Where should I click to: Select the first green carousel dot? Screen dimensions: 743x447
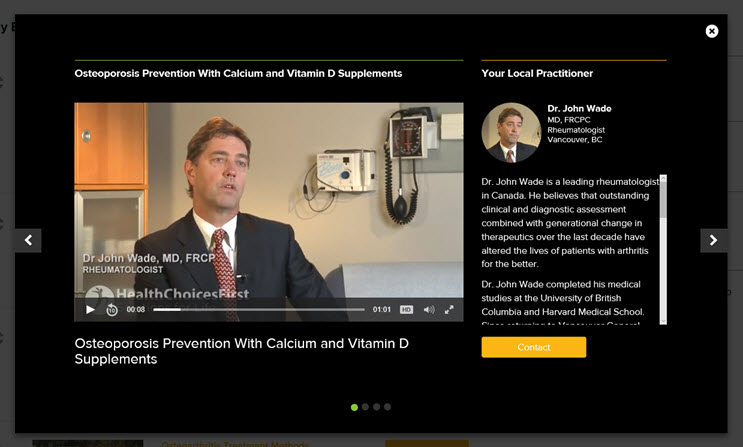pos(354,407)
